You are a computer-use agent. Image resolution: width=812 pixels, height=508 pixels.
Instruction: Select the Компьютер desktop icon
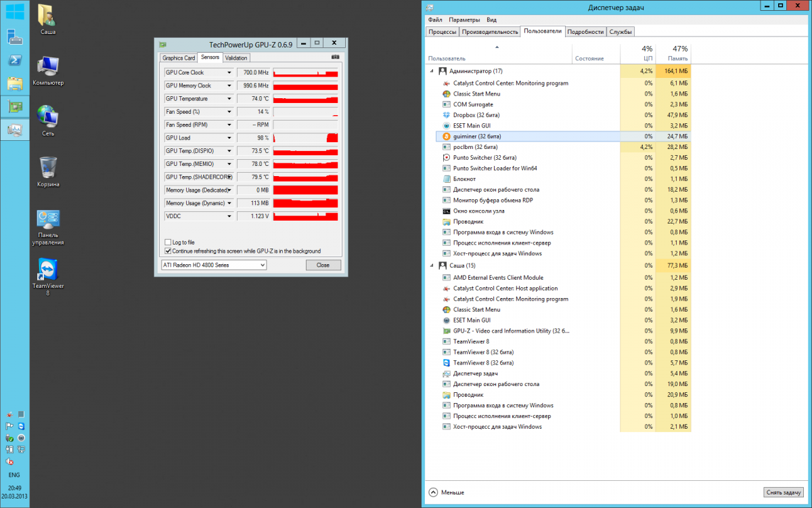(48, 66)
